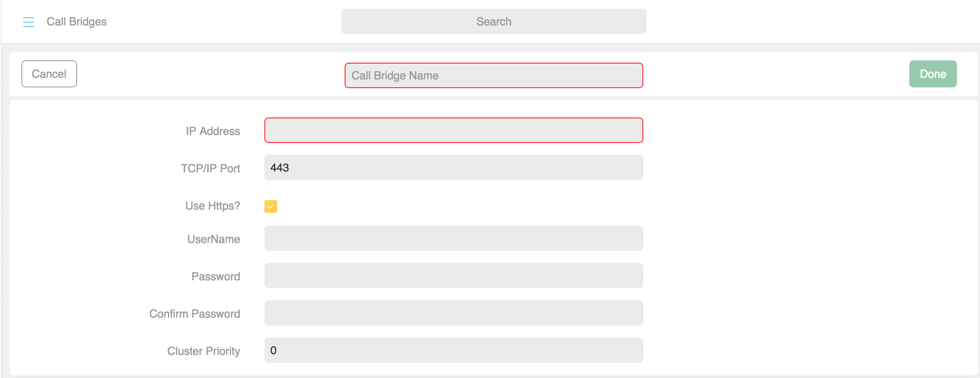Focus the Search box at top

tap(494, 21)
